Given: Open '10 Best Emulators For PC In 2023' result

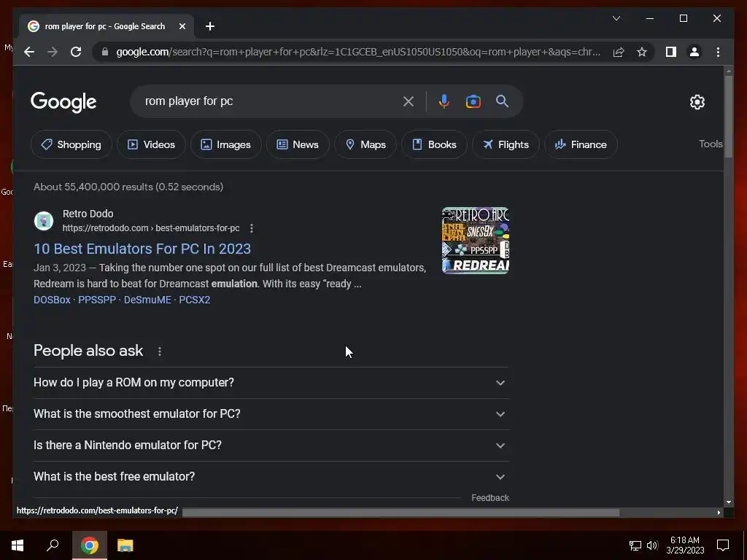Looking at the screenshot, I should pyautogui.click(x=142, y=249).
